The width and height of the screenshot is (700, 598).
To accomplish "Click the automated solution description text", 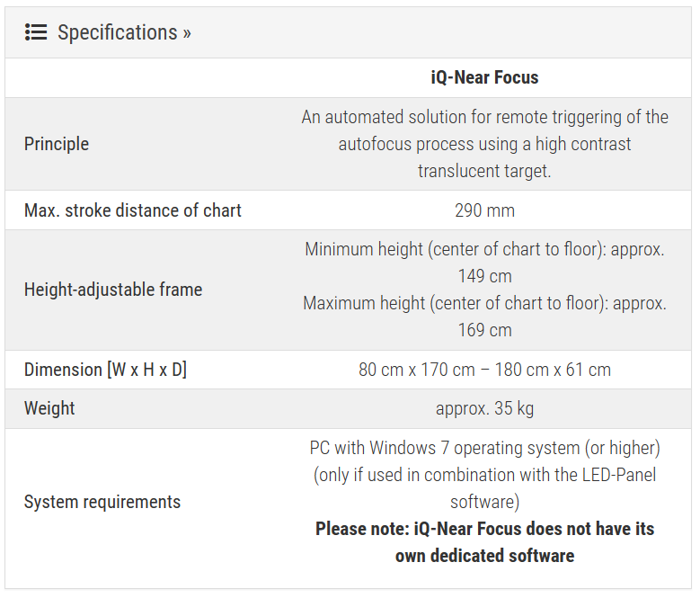I will (484, 144).
